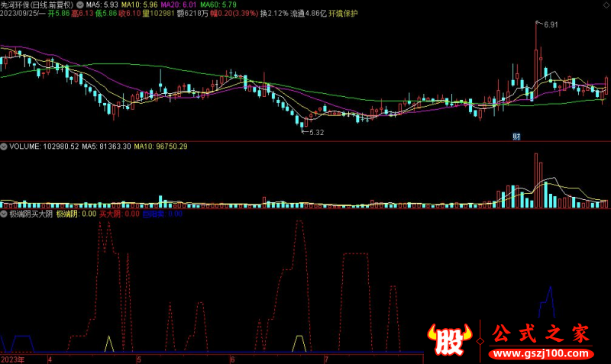Click the change value 幅0.20(3.39%)
Viewport: 611px width, 364px height.
pos(234,14)
